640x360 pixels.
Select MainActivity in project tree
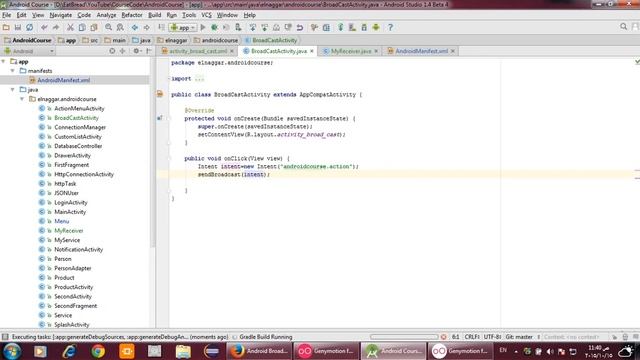coord(70,212)
